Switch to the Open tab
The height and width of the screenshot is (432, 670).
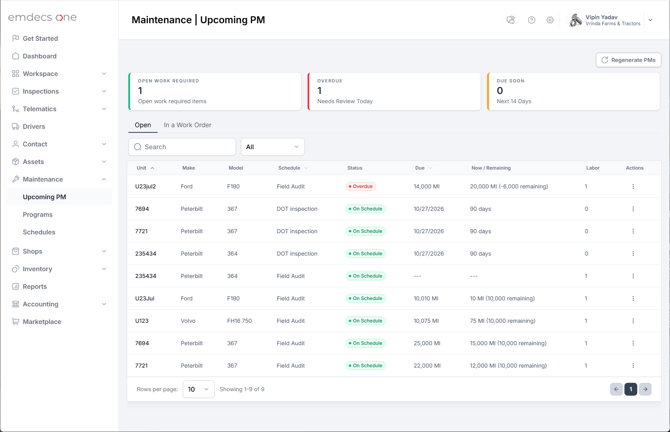143,125
